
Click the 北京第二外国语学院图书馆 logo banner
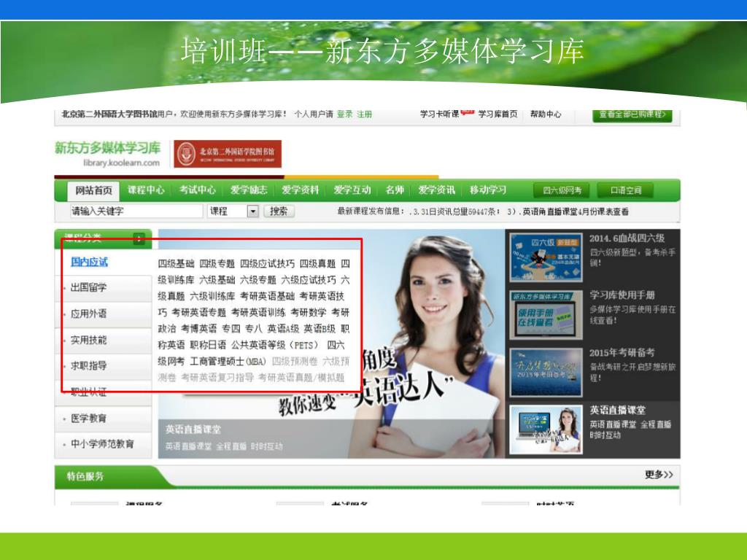pos(228,154)
